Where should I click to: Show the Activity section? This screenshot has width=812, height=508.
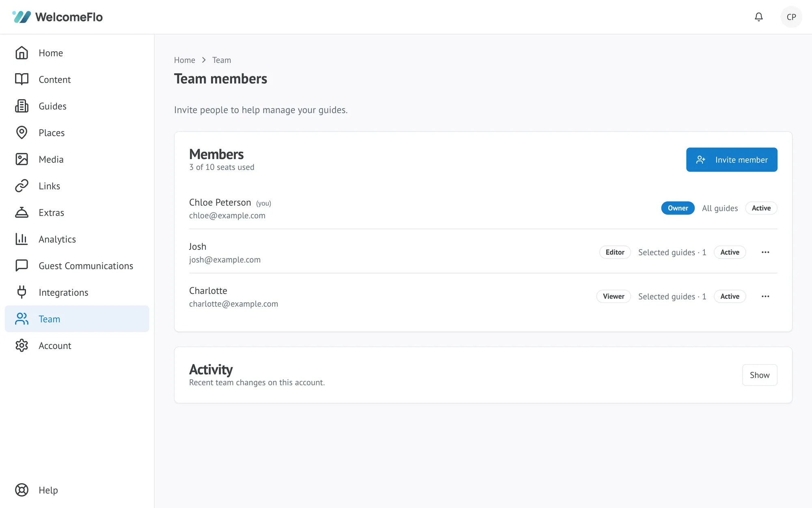(760, 375)
